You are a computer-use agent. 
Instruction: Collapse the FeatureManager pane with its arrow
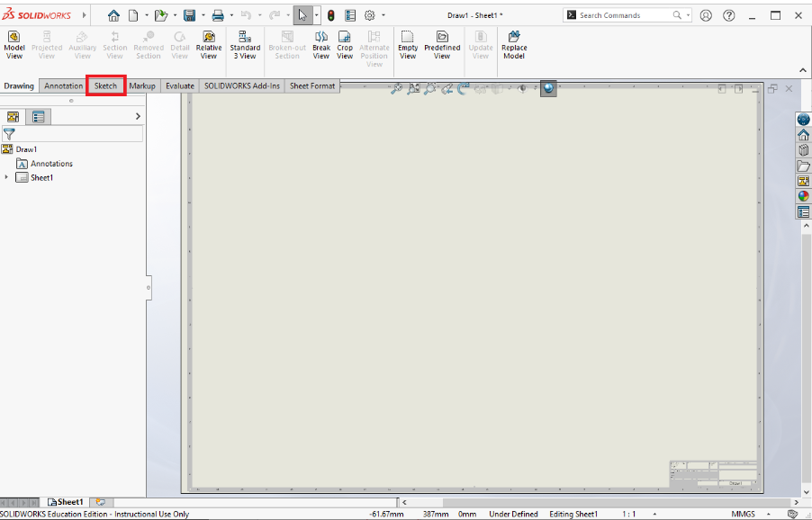[137, 116]
